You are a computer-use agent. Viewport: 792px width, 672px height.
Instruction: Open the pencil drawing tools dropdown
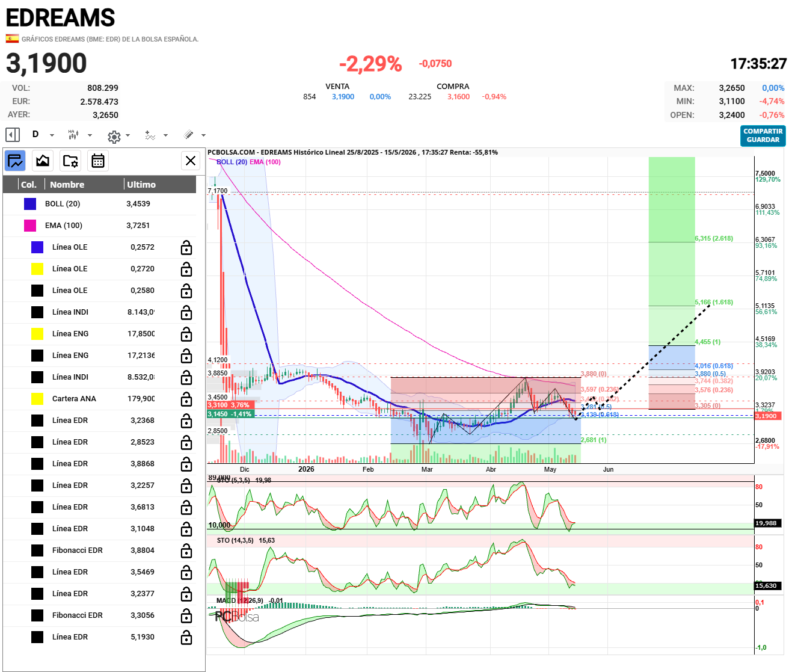click(x=194, y=135)
